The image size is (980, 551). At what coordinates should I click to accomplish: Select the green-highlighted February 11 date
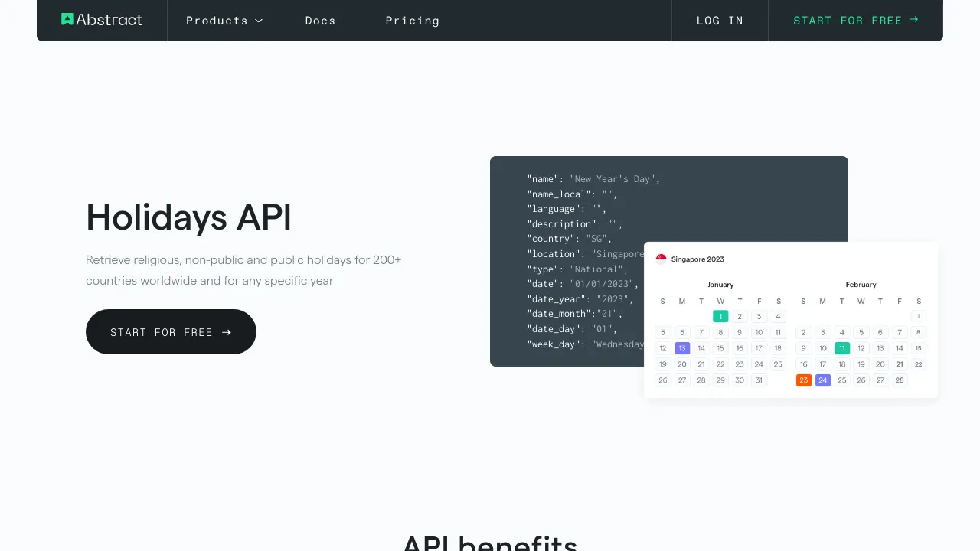(842, 348)
